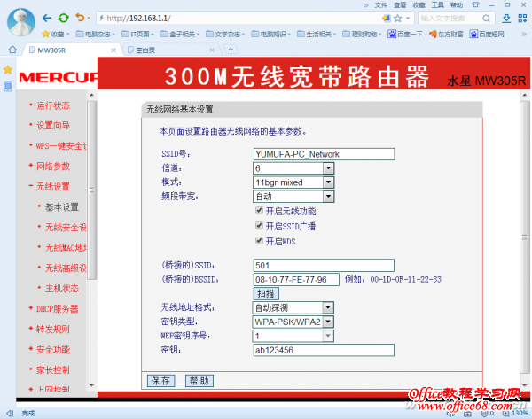Click left menu scroll-down arrow
The width and height of the screenshot is (532, 419).
(x=91, y=385)
